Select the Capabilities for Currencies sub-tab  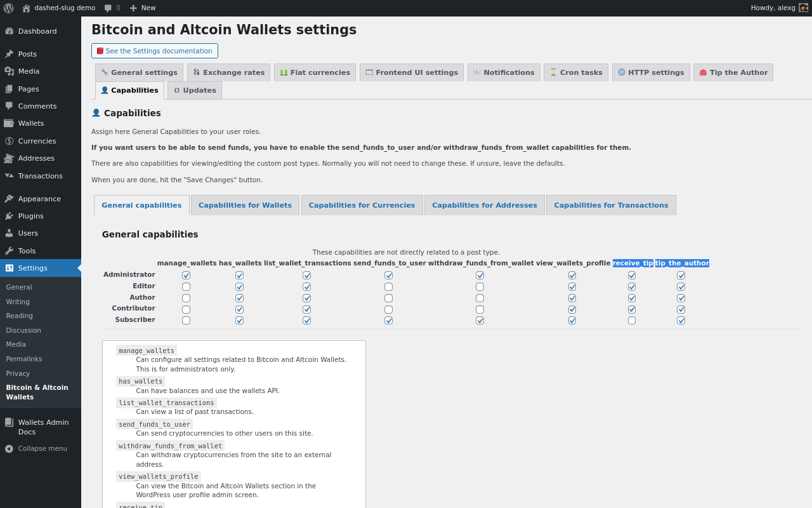[362, 205]
